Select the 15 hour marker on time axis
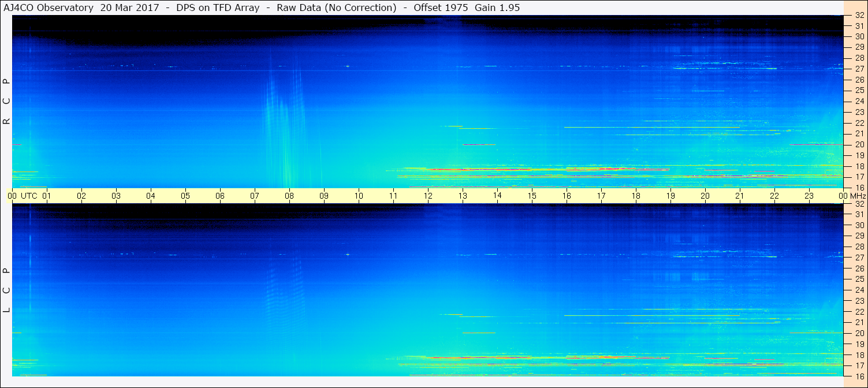 point(532,196)
